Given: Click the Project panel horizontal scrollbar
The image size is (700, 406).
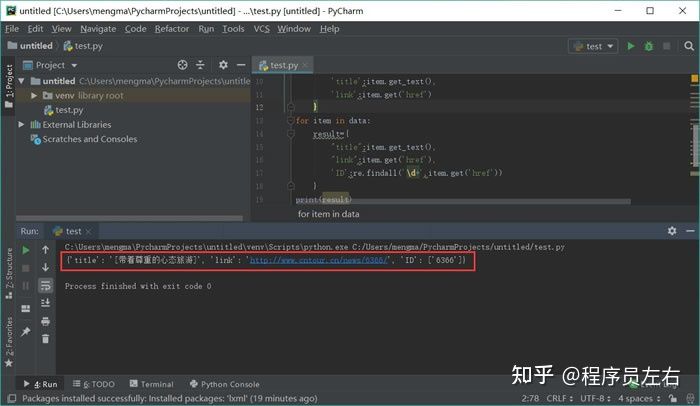Looking at the screenshot, I should coord(129,218).
